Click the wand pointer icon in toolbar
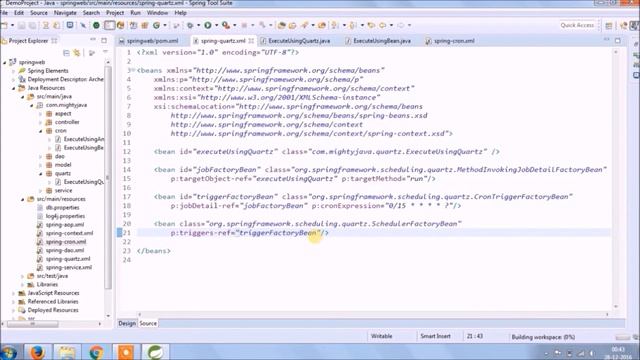Screen dimensions: 640x360 pyautogui.click(x=83, y=25)
